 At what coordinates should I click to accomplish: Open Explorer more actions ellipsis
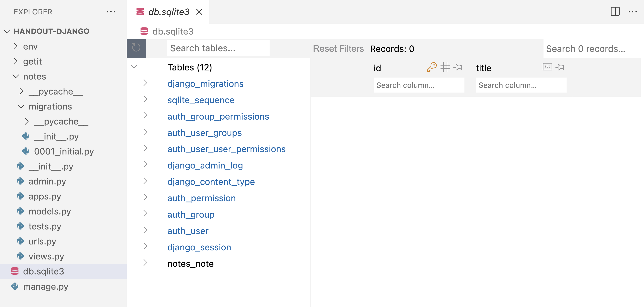(111, 11)
